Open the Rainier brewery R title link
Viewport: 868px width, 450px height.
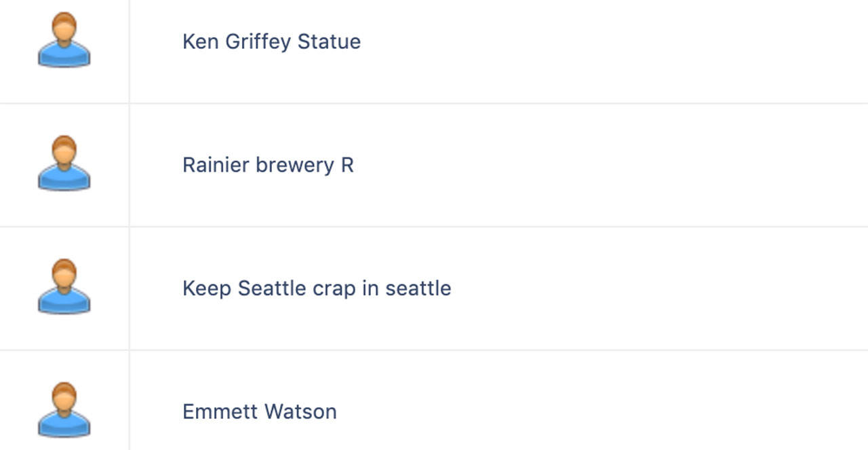coord(268,165)
